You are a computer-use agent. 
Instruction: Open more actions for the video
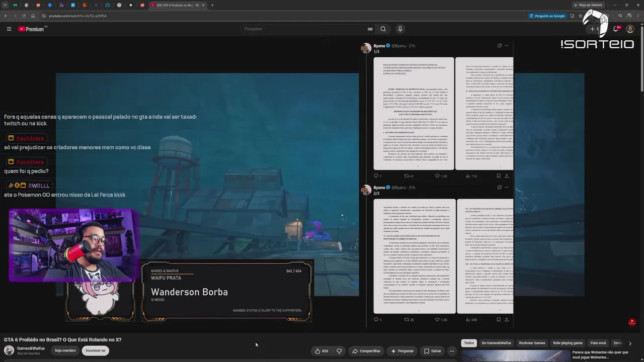452,351
